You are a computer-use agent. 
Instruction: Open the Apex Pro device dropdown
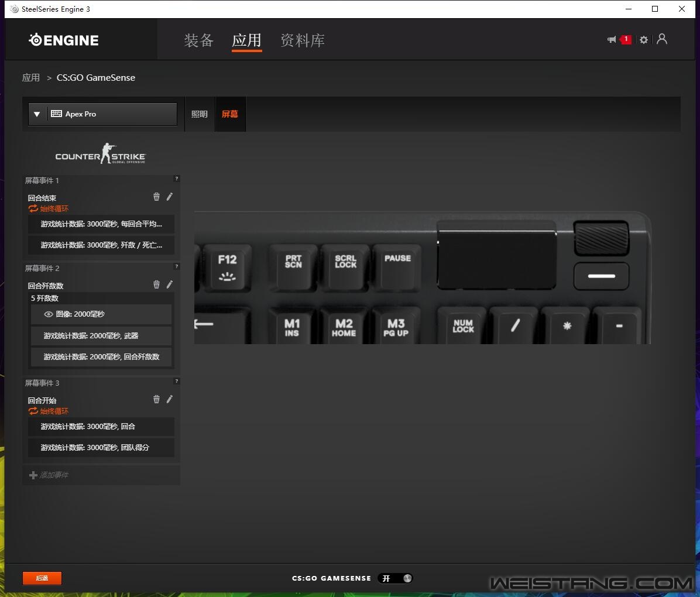[x=102, y=114]
